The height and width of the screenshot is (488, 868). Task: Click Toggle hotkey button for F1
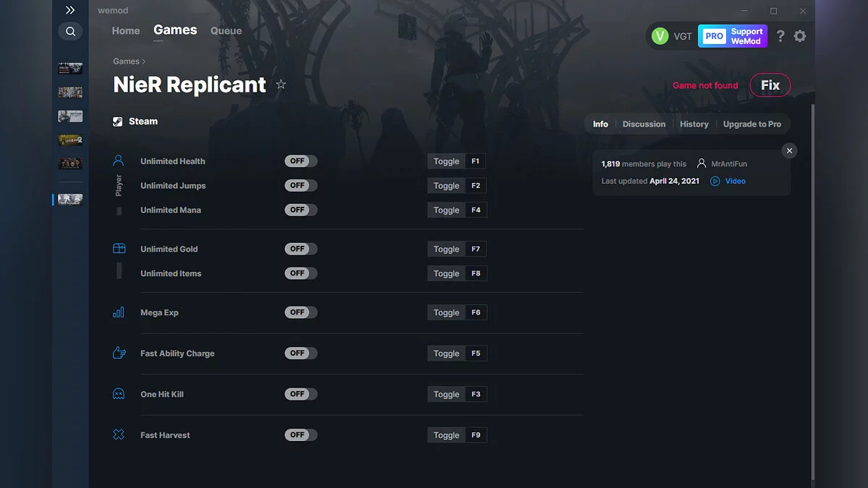457,161
